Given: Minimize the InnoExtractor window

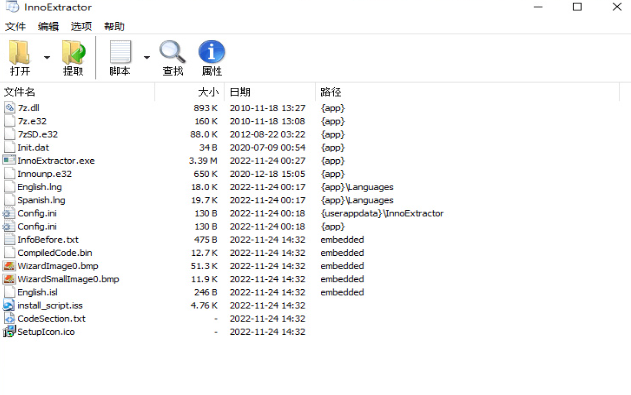Looking at the screenshot, I should click(538, 7).
